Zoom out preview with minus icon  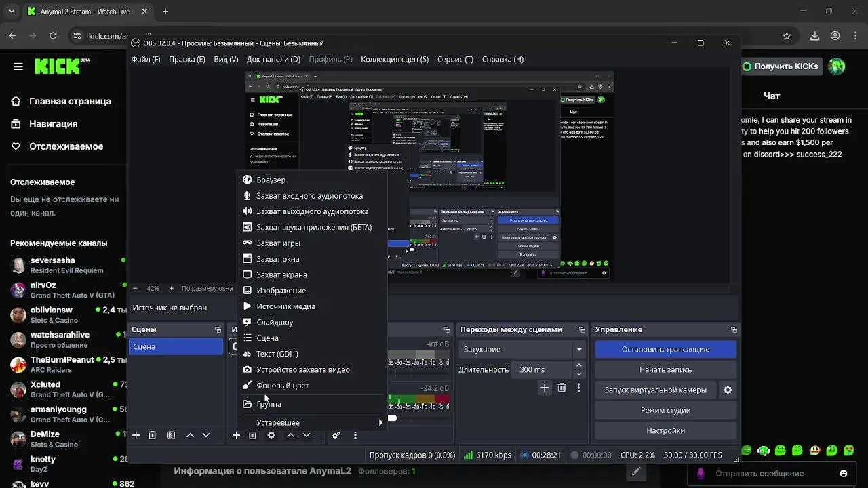coord(136,288)
